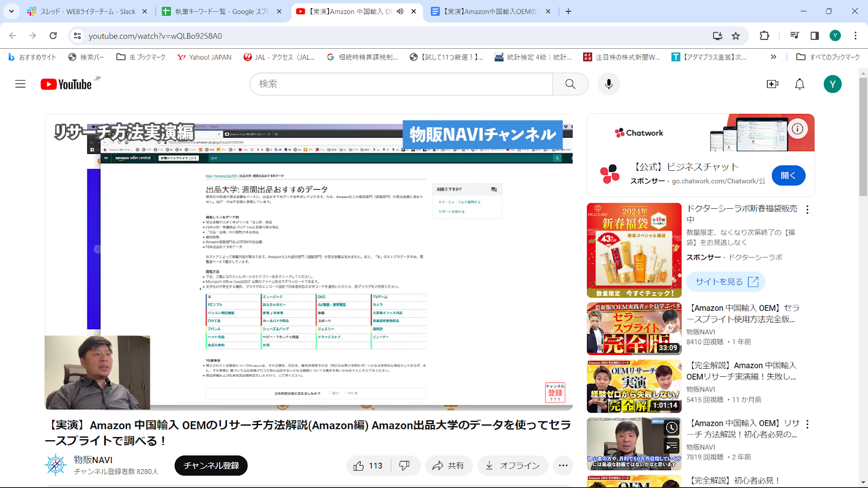Click the browser address bar
This screenshot has height=488, width=868.
396,36
